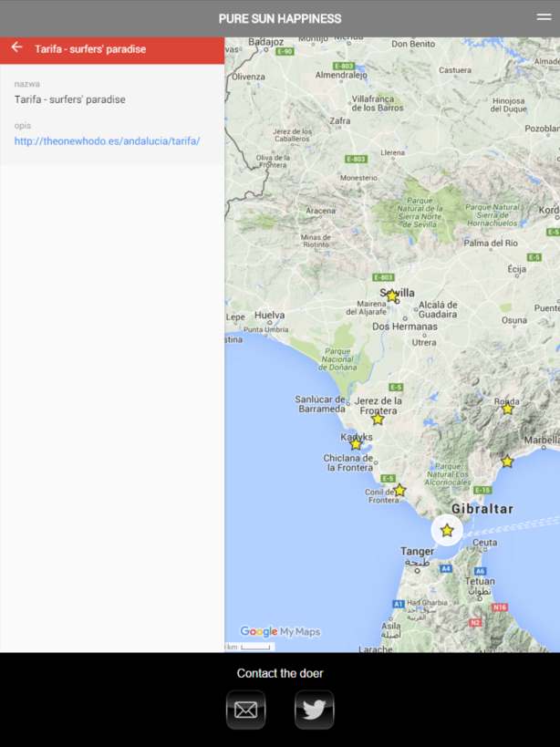Click the Contact the doer heading

[280, 673]
